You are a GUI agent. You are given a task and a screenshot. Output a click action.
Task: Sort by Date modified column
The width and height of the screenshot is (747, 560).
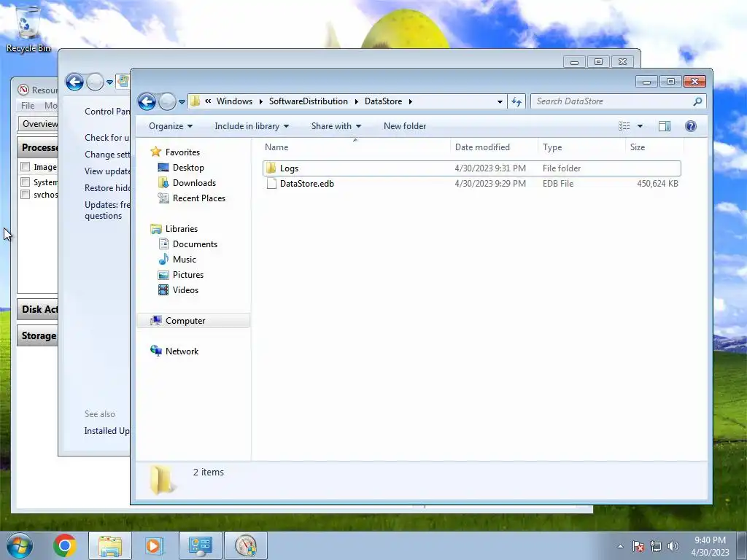click(494, 147)
